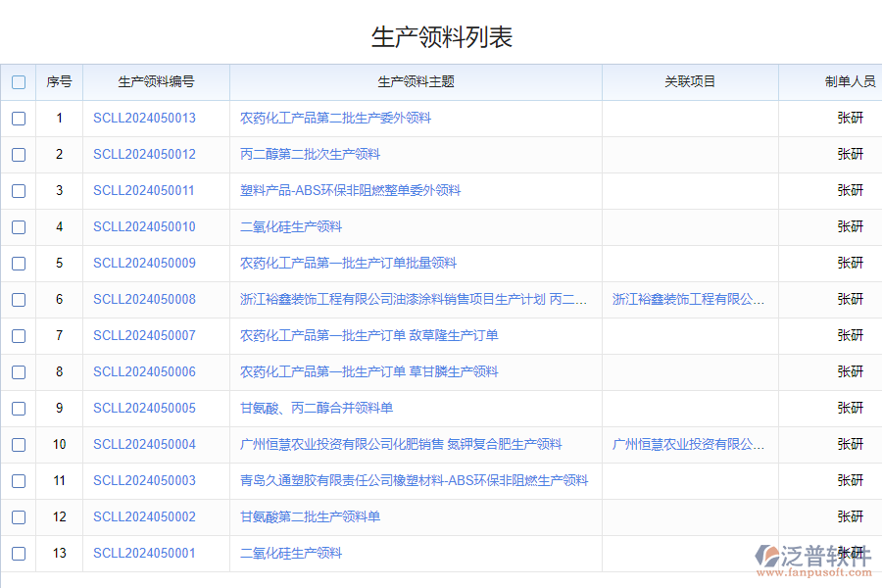
Task: Open requisition SCLL2024050013
Action: click(x=144, y=119)
